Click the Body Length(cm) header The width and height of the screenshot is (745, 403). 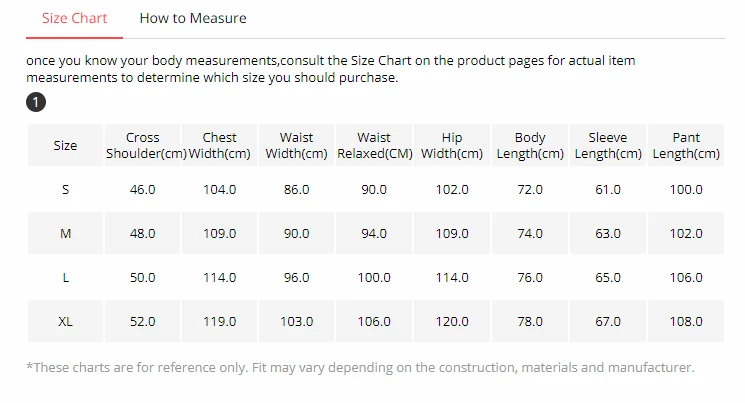pyautogui.click(x=530, y=146)
